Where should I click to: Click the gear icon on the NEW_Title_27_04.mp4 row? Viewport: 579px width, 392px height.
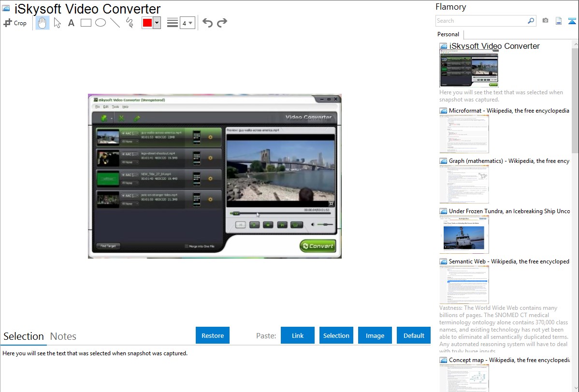[x=210, y=178]
